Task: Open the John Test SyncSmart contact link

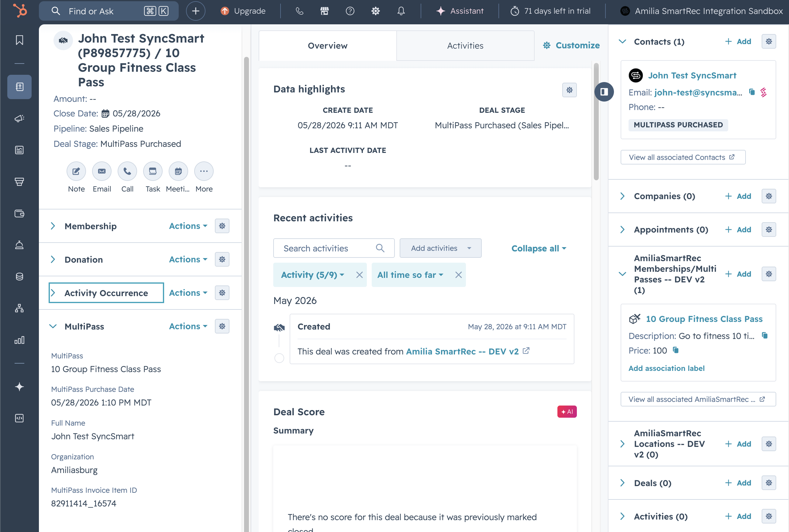Action: coord(692,75)
